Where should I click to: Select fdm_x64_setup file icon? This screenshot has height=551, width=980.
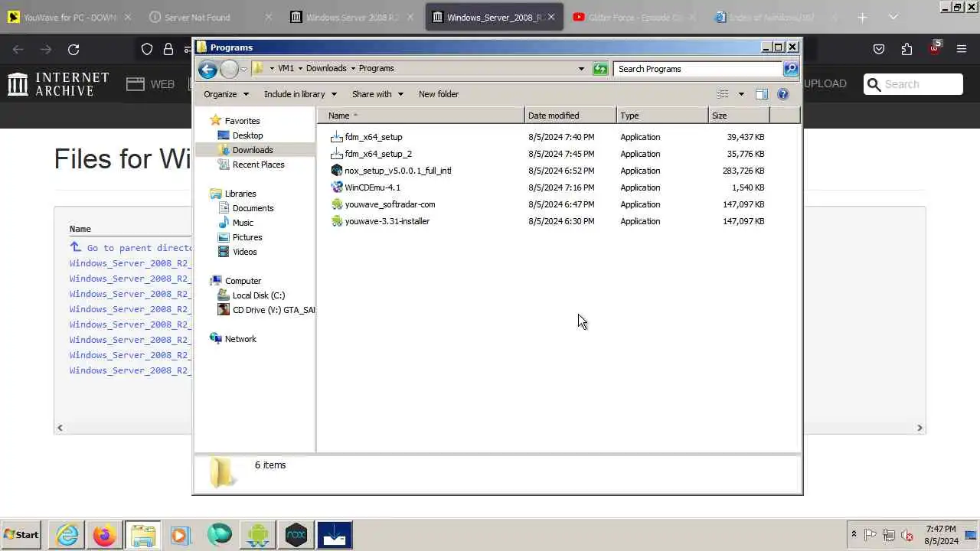pos(336,137)
